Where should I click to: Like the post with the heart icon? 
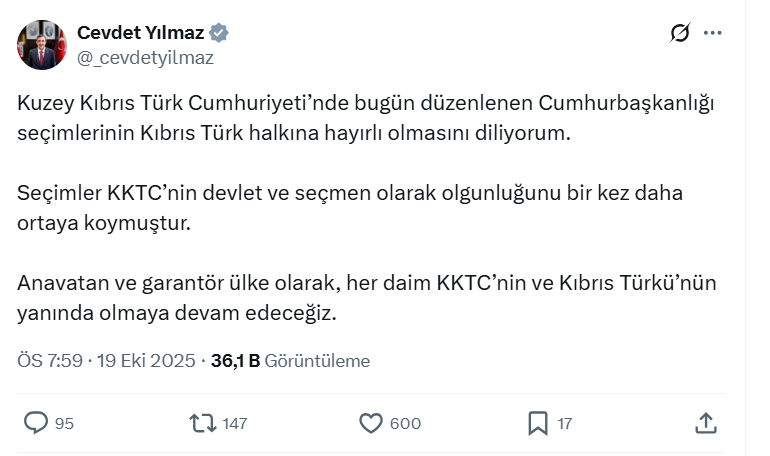(x=371, y=423)
